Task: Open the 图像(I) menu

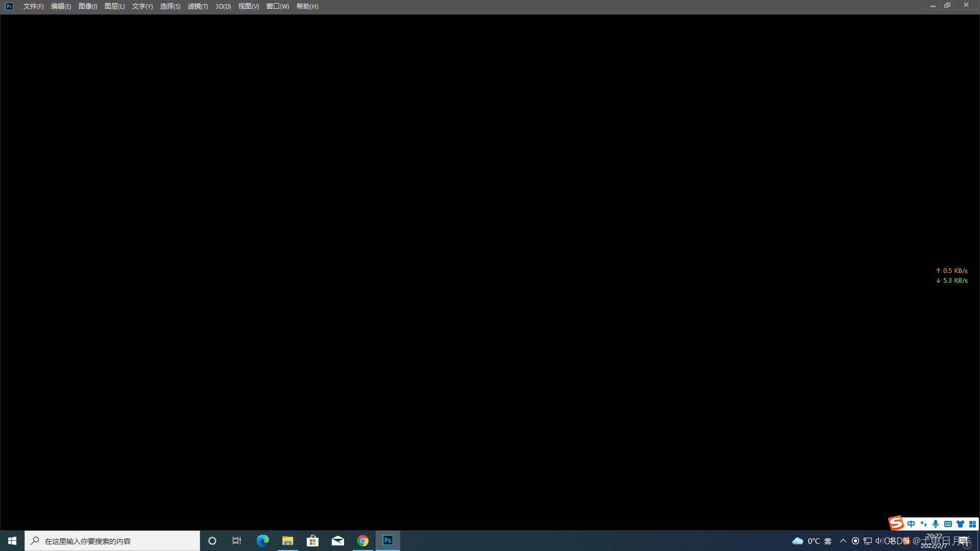Action: (x=88, y=6)
